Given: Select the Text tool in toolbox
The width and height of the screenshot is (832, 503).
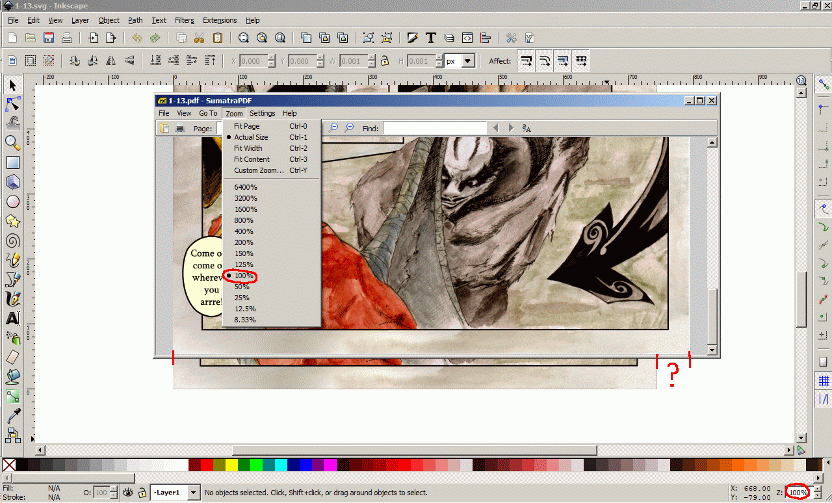Looking at the screenshot, I should (x=13, y=318).
